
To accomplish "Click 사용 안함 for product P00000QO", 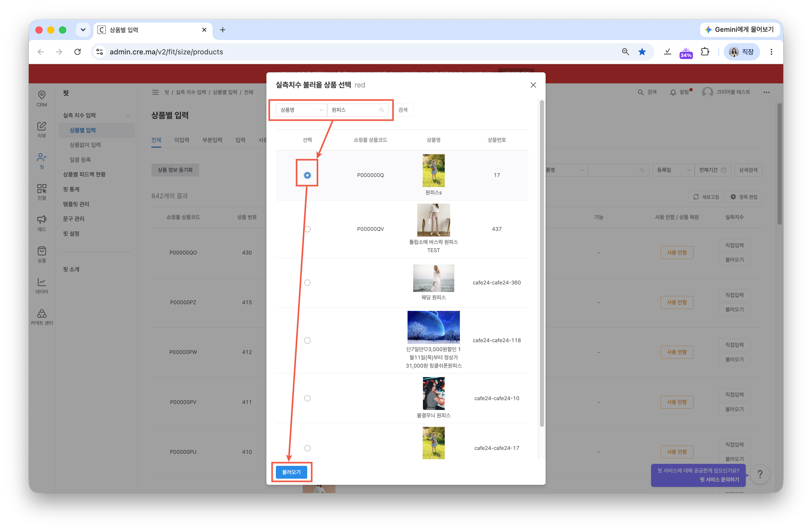I will point(676,253).
